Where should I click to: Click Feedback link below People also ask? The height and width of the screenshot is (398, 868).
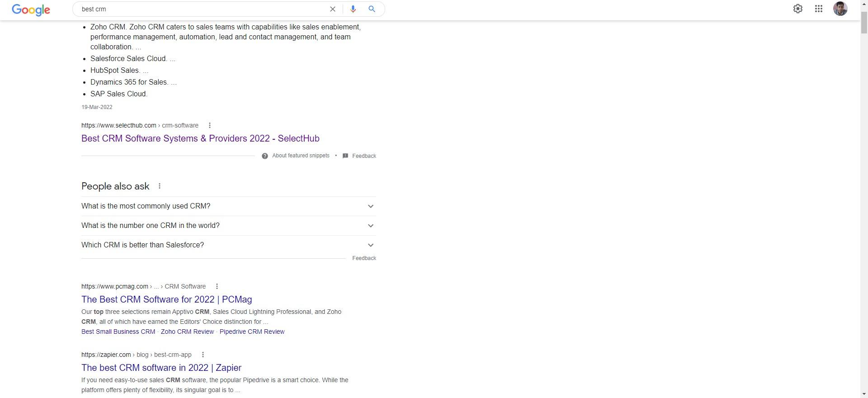pos(364,258)
